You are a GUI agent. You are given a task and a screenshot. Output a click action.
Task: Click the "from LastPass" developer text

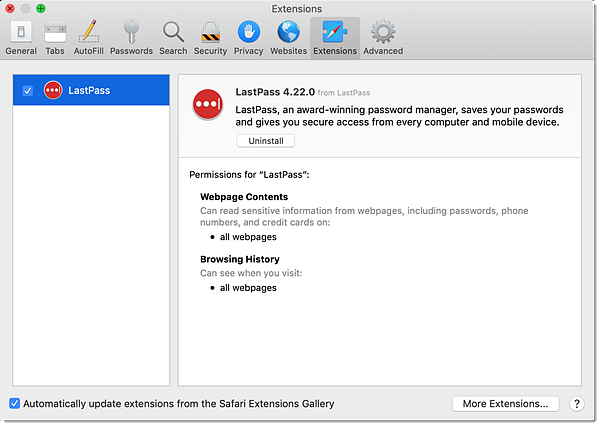coord(344,93)
